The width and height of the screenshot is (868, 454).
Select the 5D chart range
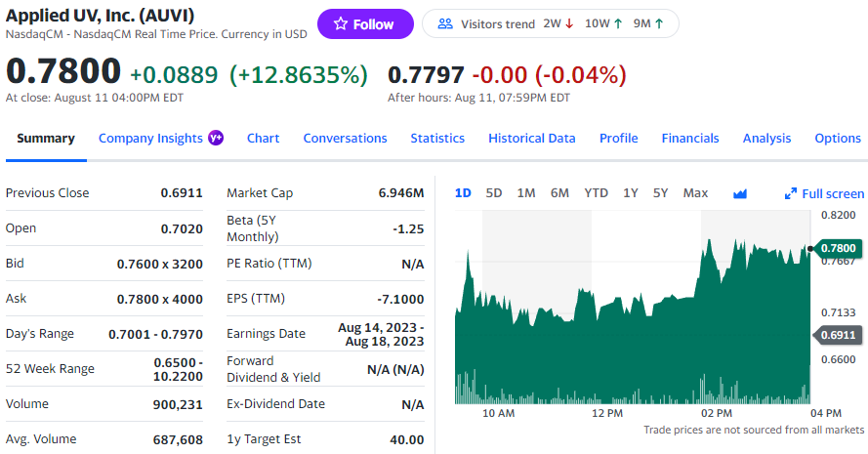coord(494,193)
